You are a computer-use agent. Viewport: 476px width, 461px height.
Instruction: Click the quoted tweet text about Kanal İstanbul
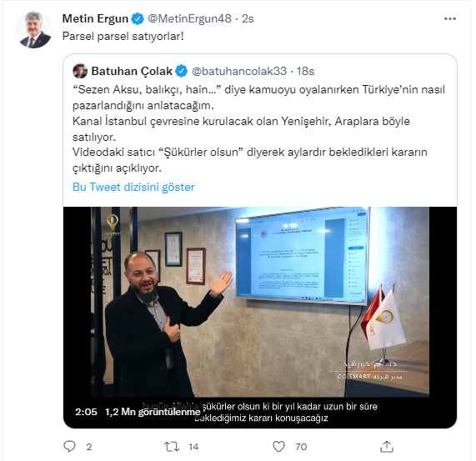[258, 128]
